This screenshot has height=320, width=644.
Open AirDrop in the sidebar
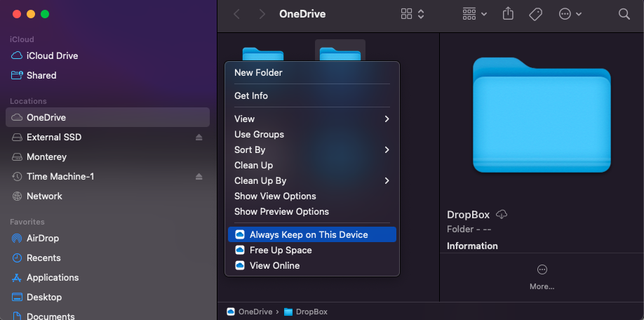pyautogui.click(x=43, y=238)
